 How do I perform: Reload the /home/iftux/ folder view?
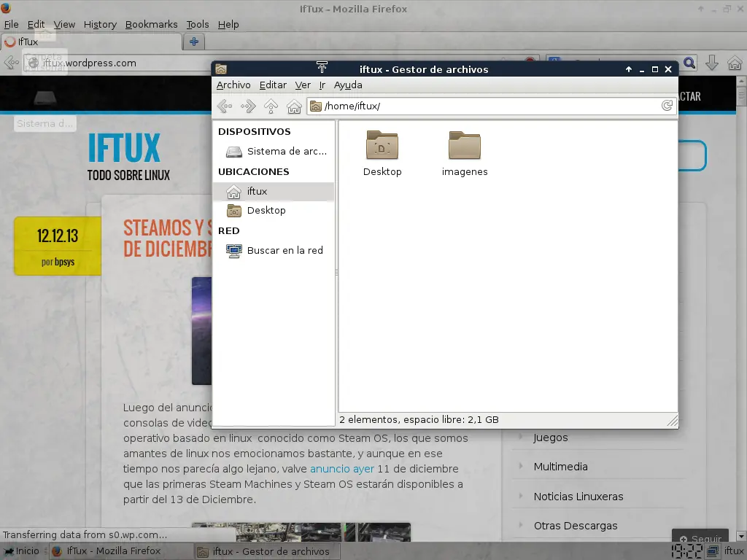tap(667, 106)
